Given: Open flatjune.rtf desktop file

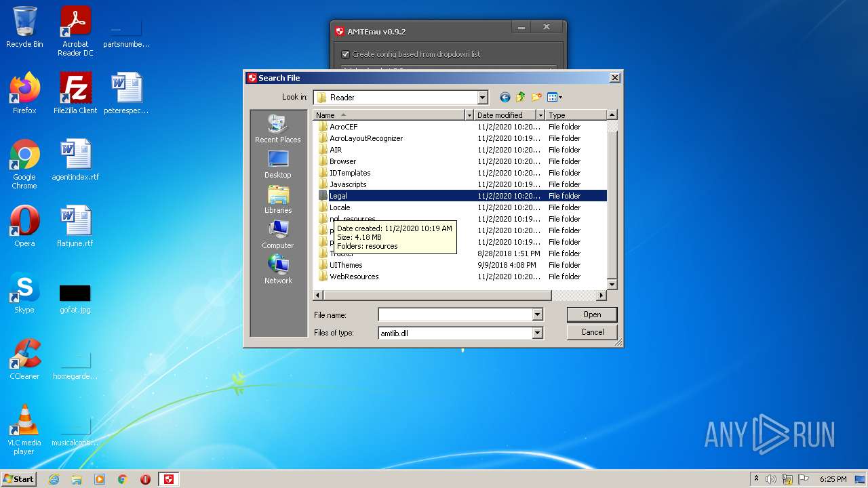Looking at the screenshot, I should tap(75, 226).
